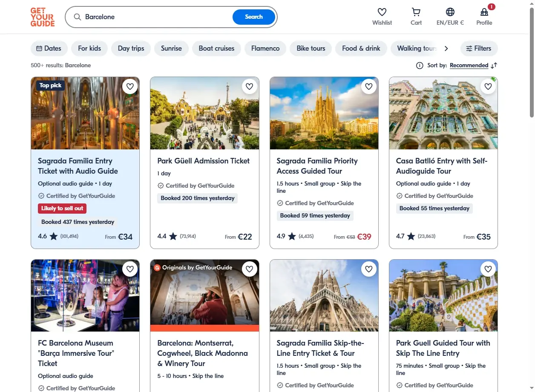
Task: Click the Top pick badge
Action: click(50, 86)
